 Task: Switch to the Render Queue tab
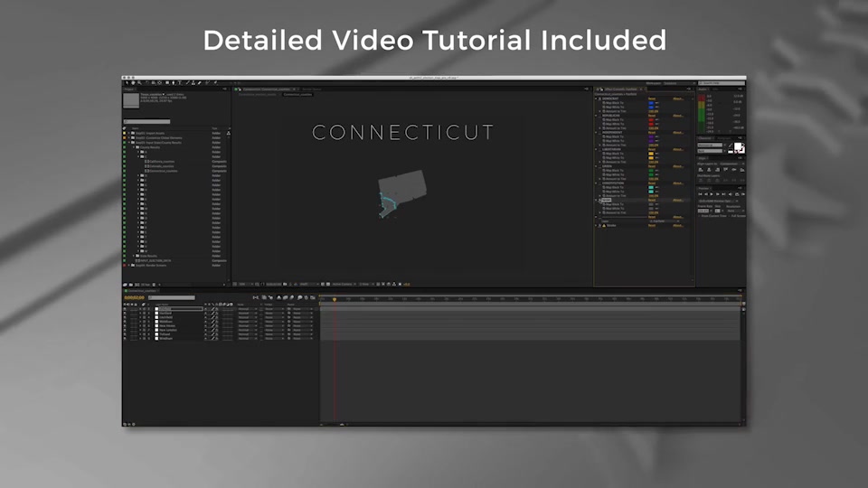(x=312, y=89)
